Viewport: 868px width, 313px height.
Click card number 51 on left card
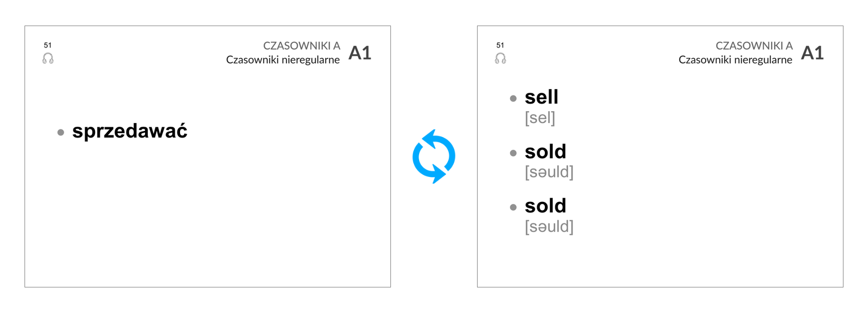47,45
